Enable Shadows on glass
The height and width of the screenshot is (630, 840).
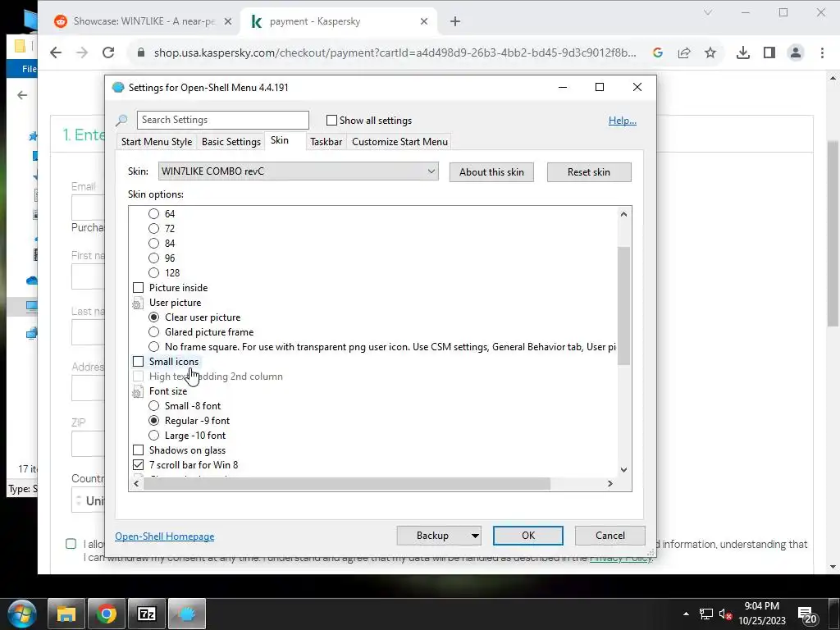coord(138,450)
